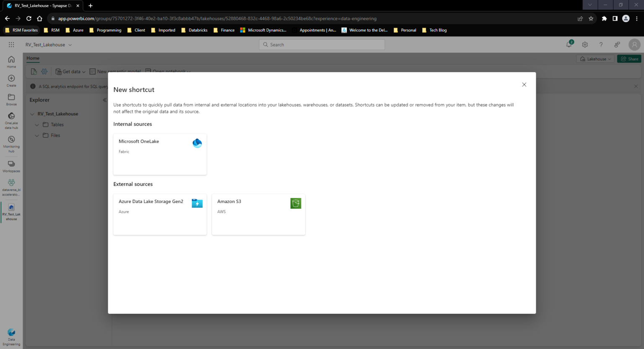Click the Internal sources heading
This screenshot has width=644, height=349.
tap(132, 124)
